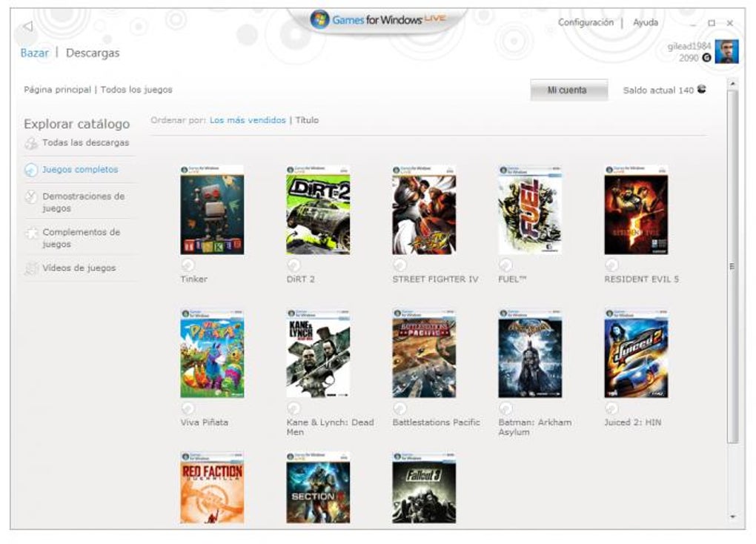This screenshot has height=544, width=756.
Task: Open the gilead1984 profile avatar
Action: (x=726, y=51)
